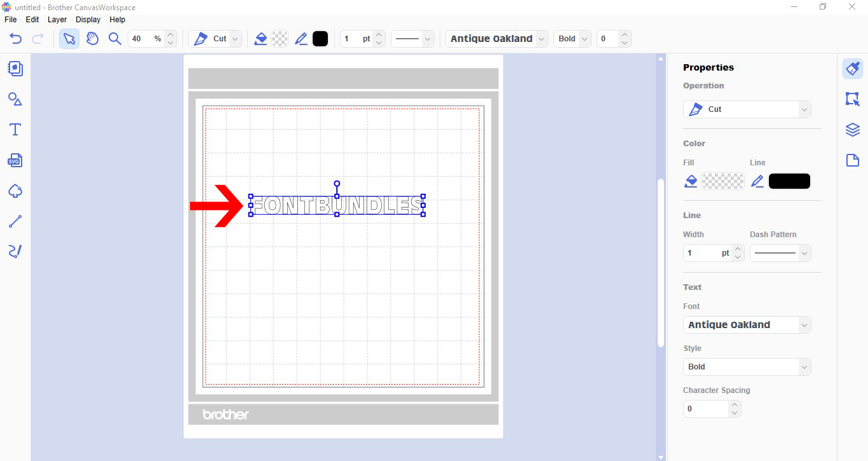Minimize the CanvasWorkspace window
The width and height of the screenshot is (868, 461).
[794, 7]
